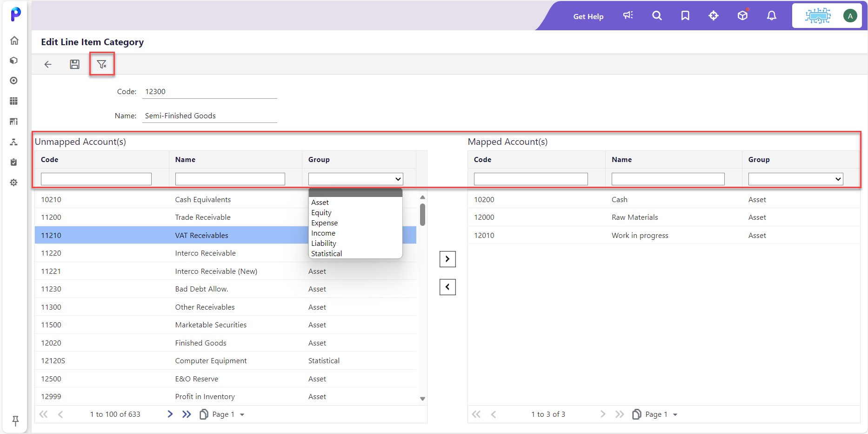Open the hierarchy icon in sidebar
Viewport: 868px width, 434px height.
14,142
